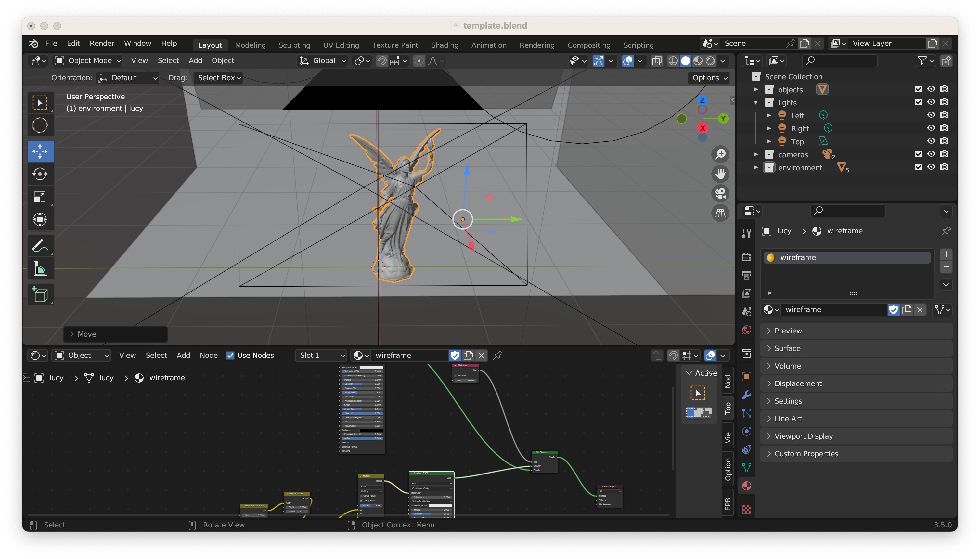Screen dimensions: 980x559
Task: Hide the Left light in viewport
Action: point(931,115)
